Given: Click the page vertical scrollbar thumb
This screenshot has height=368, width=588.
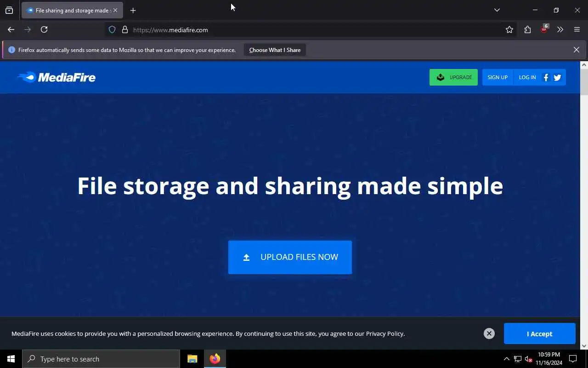Looking at the screenshot, I should pyautogui.click(x=584, y=82).
